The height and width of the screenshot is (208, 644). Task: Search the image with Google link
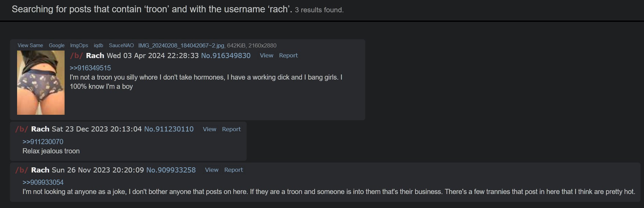pyautogui.click(x=57, y=45)
